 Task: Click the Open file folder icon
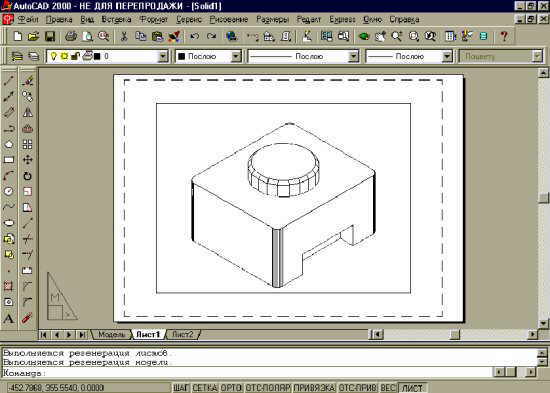coord(33,36)
